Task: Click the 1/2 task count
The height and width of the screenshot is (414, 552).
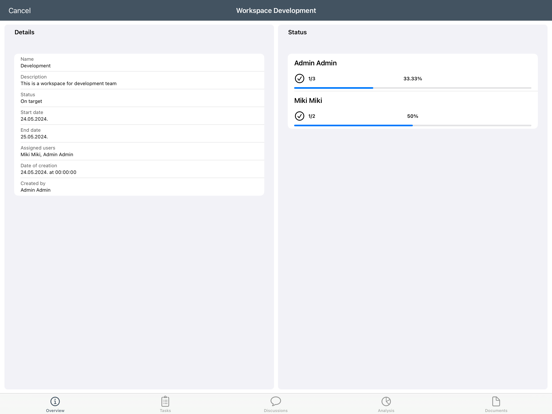Action: coord(312,116)
